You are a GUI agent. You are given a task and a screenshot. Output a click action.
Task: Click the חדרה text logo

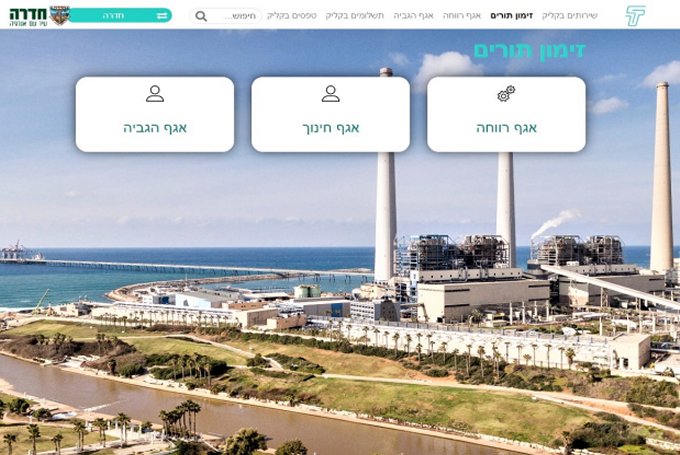click(28, 14)
